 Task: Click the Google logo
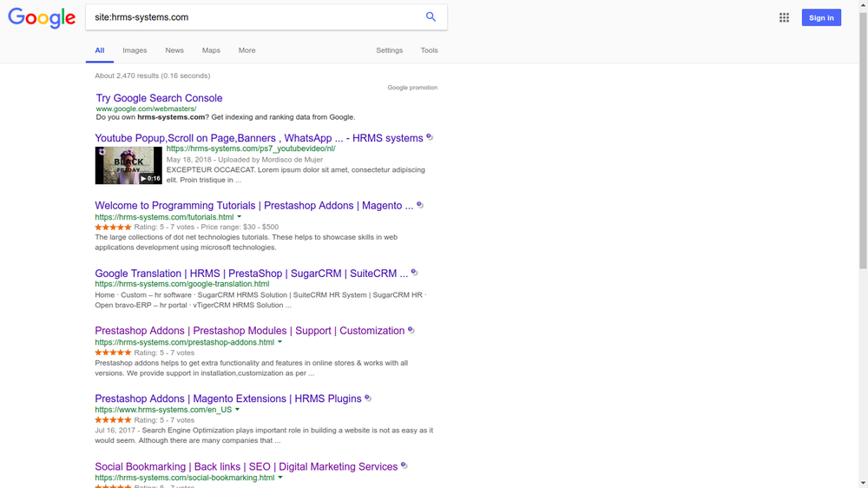click(x=42, y=17)
